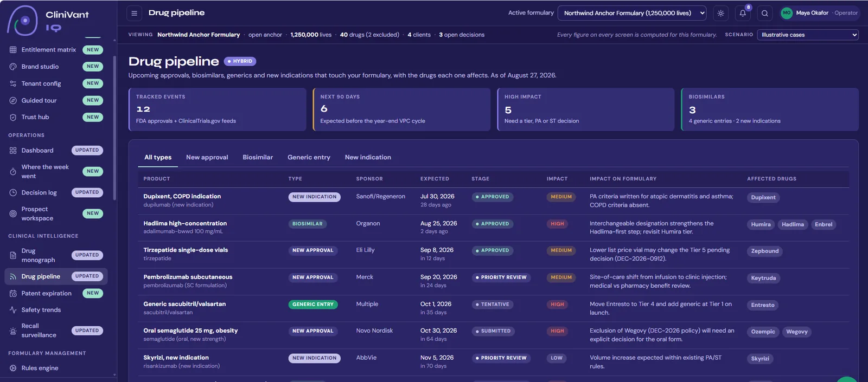The height and width of the screenshot is (382, 868).
Task: Click the Prospect workspace target icon
Action: tap(13, 213)
